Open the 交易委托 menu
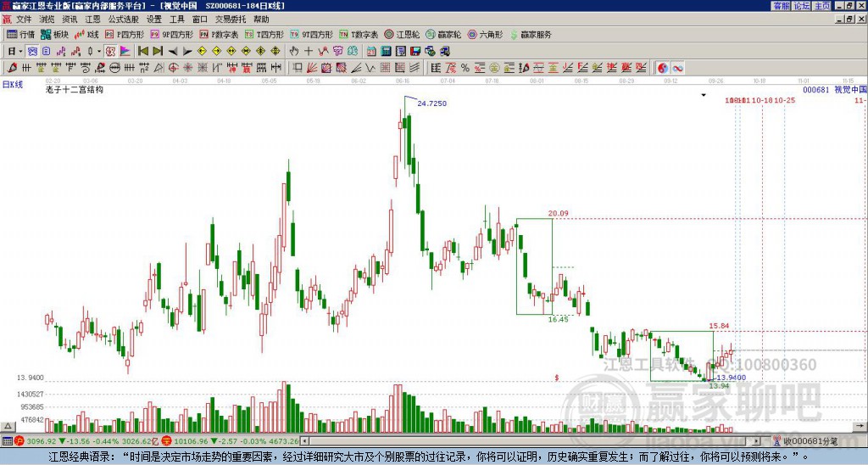The height and width of the screenshot is (465, 868). [231, 20]
